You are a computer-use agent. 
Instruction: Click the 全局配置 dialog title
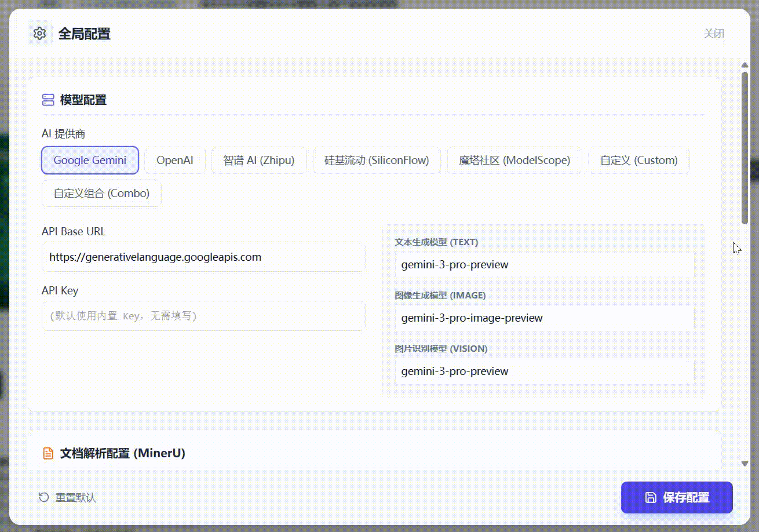tap(85, 34)
